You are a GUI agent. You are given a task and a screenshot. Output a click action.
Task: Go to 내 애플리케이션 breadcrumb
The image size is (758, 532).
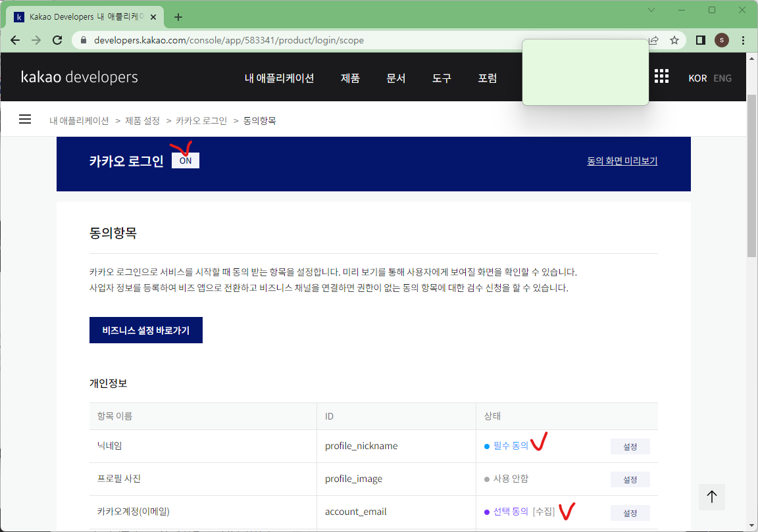79,121
